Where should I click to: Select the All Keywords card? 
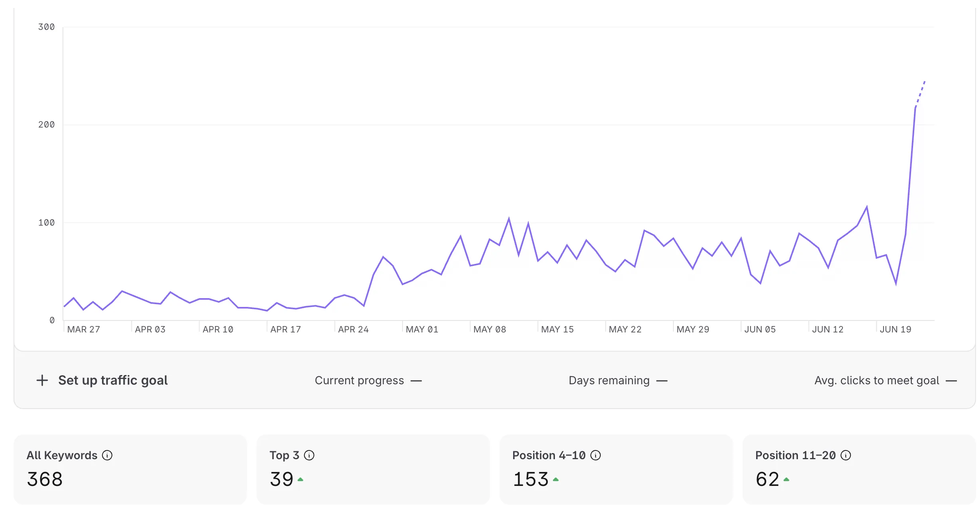[x=130, y=470]
